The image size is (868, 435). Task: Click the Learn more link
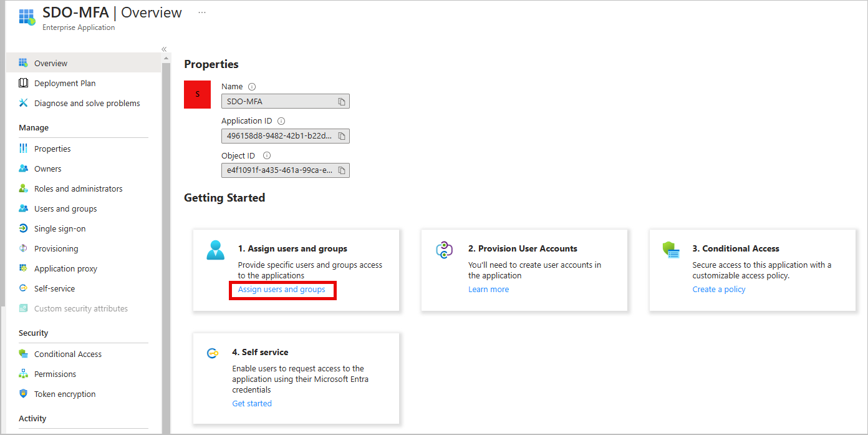tap(488, 290)
